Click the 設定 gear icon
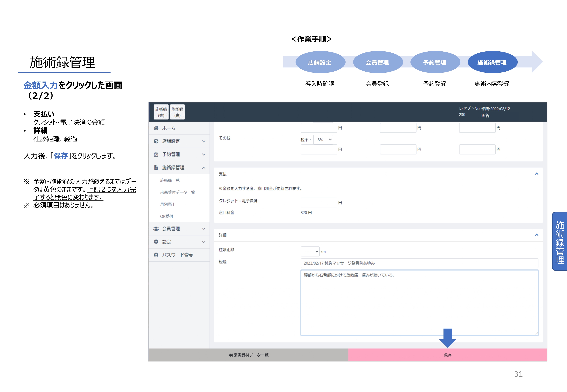The height and width of the screenshot is (392, 567). point(156,242)
